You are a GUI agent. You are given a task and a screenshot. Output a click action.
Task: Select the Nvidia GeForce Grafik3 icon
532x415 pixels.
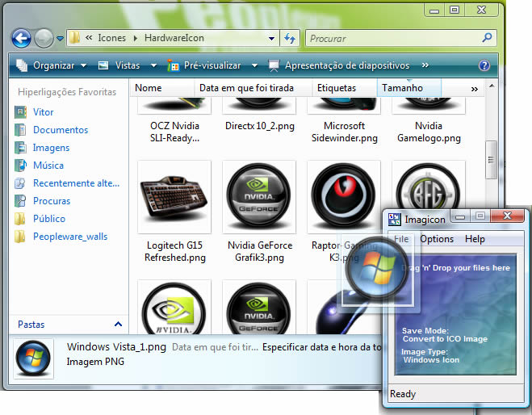tap(259, 196)
